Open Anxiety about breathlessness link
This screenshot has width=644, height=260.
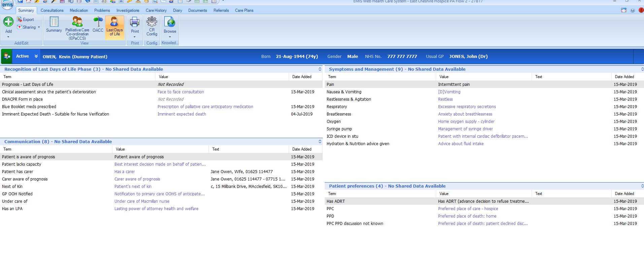click(x=465, y=114)
